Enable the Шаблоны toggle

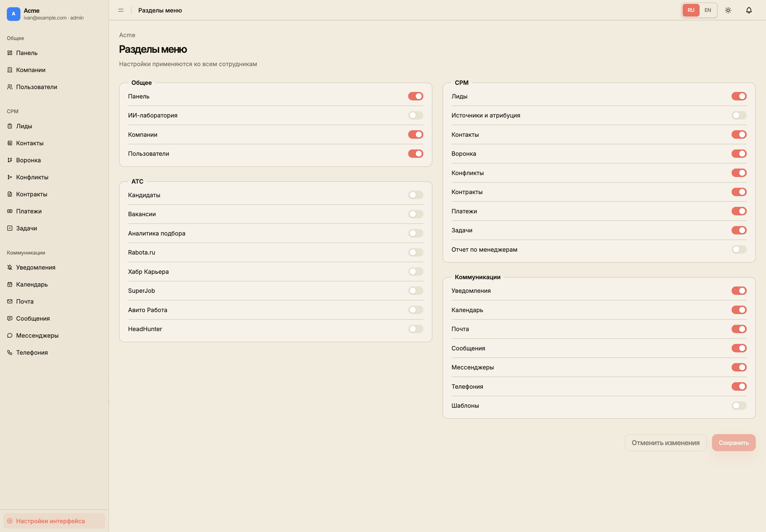pyautogui.click(x=739, y=406)
